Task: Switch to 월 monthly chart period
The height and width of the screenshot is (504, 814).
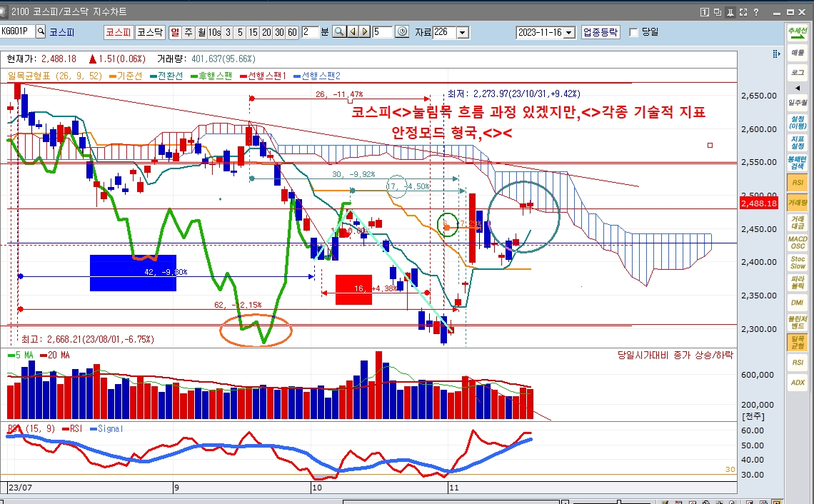Action: 201,32
